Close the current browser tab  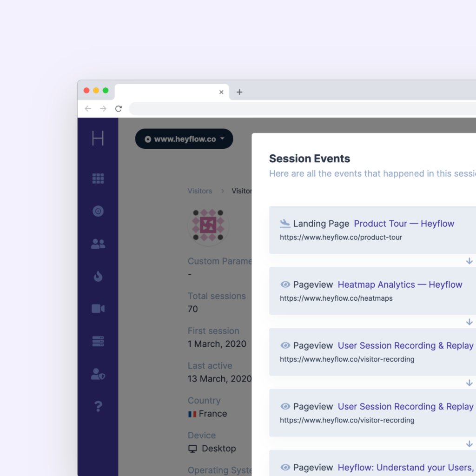[221, 92]
